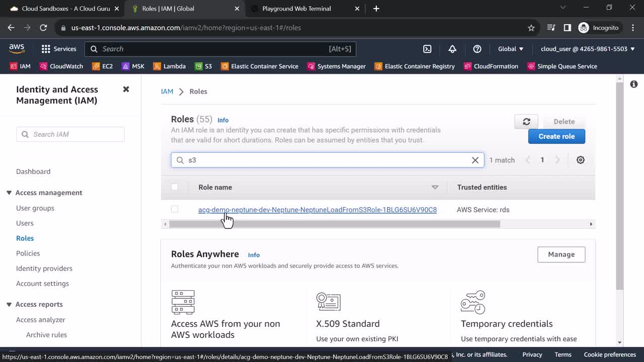Image resolution: width=644 pixels, height=362 pixels.
Task: Collapse the Access management section
Action: pos(9,193)
